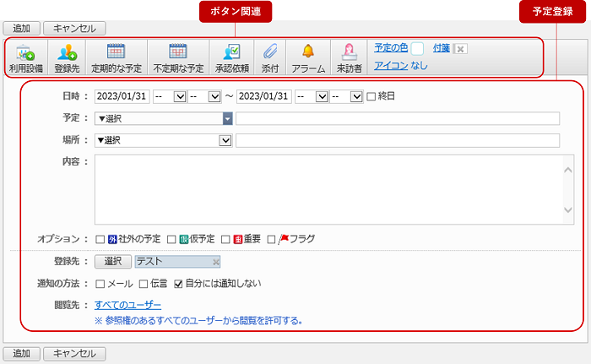This screenshot has width=591, height=364.
Task: Open the start hour dropdown
Action: [170, 96]
